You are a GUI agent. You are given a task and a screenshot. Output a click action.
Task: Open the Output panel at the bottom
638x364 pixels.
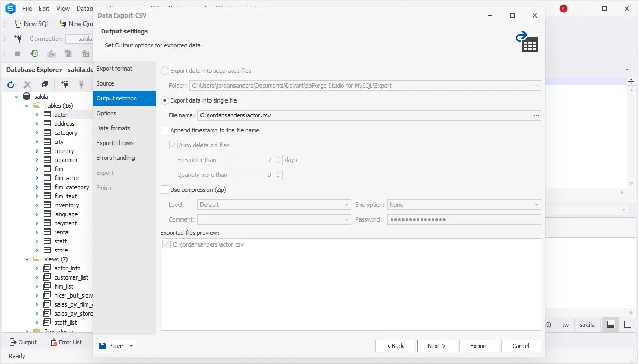[x=23, y=342]
